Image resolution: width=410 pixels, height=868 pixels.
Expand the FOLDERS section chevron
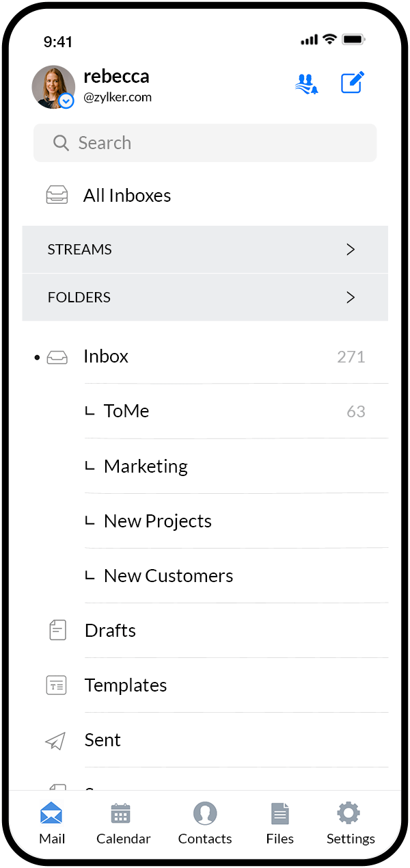pos(351,298)
